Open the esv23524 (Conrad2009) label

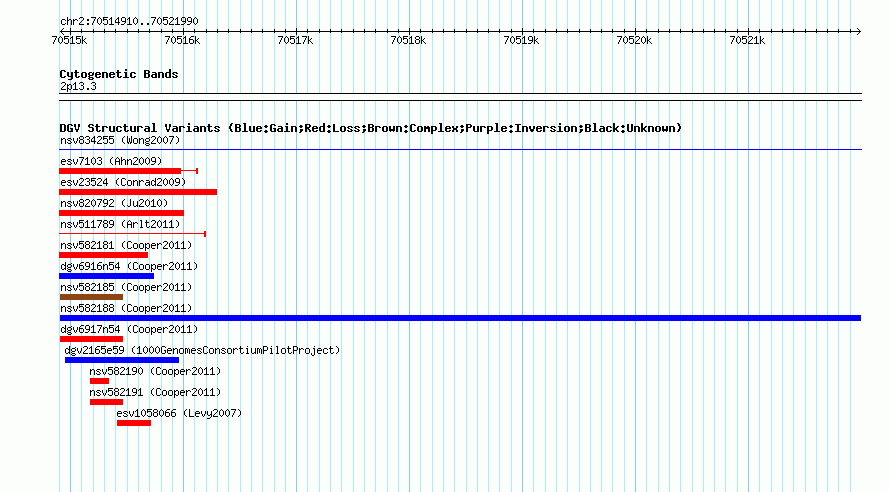(123, 182)
